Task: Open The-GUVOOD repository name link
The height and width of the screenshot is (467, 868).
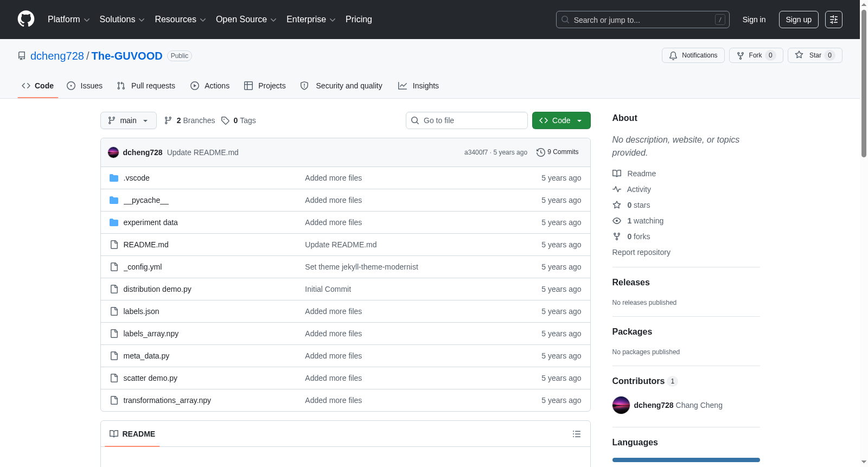Action: coord(127,56)
